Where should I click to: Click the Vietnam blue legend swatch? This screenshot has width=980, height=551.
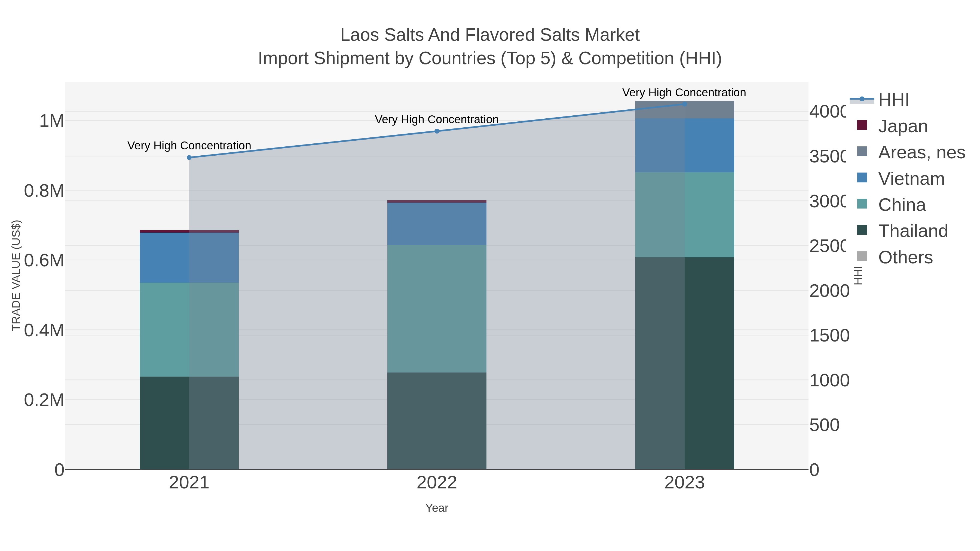[862, 178]
